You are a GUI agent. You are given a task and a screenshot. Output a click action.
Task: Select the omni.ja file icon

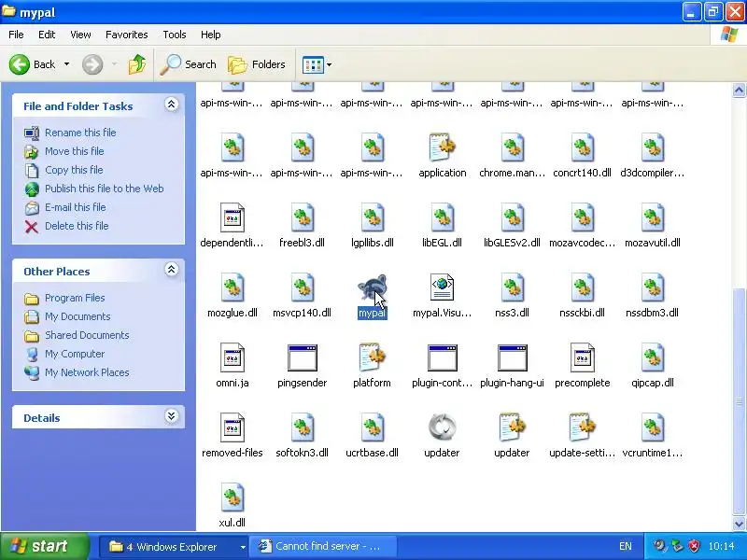coord(232,357)
